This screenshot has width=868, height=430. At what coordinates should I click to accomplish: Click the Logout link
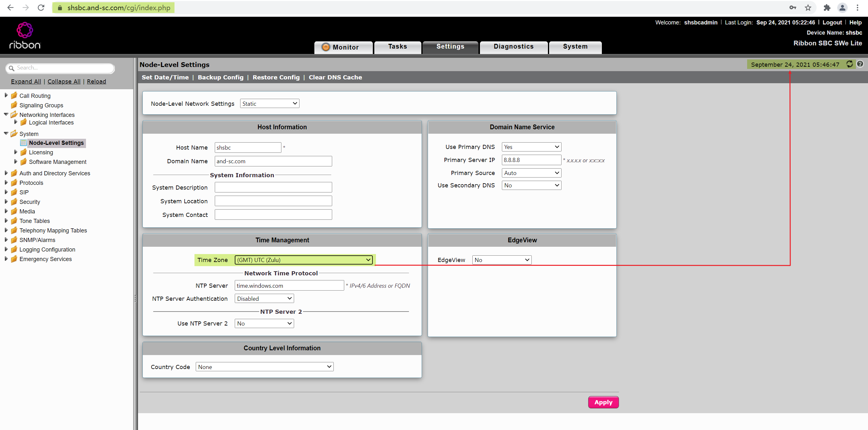(832, 22)
